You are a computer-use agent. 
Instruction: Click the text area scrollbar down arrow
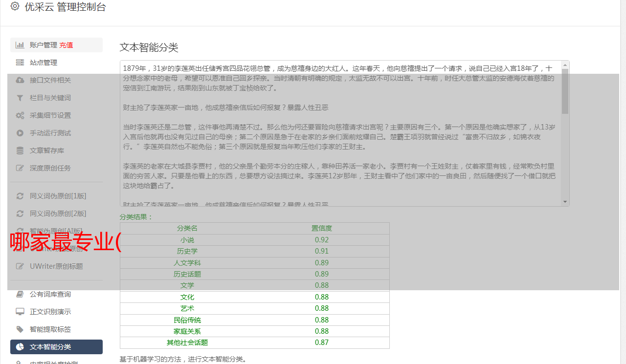point(565,202)
